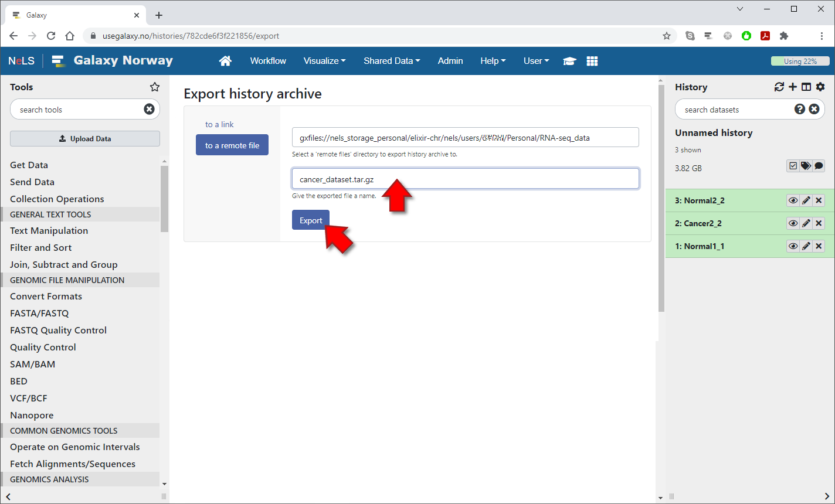
Task: Refresh history with the refresh icon
Action: click(779, 87)
